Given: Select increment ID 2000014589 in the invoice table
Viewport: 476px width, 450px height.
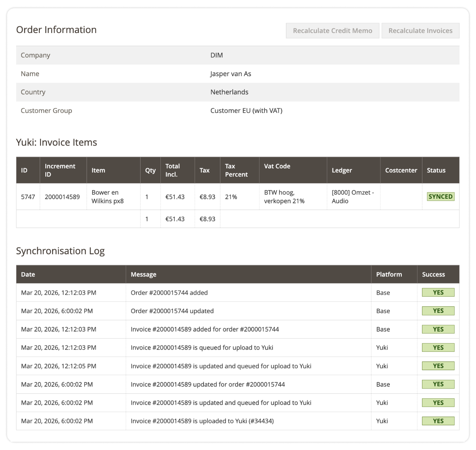Looking at the screenshot, I should pos(63,196).
